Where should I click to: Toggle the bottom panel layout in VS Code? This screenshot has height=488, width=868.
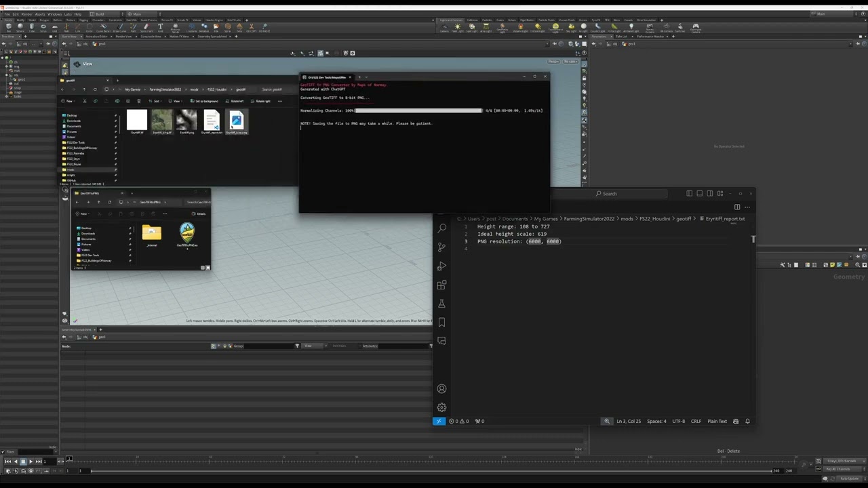(x=700, y=194)
